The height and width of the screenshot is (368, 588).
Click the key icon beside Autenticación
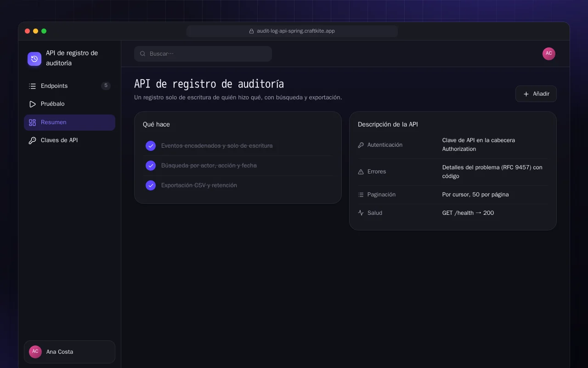click(x=361, y=145)
